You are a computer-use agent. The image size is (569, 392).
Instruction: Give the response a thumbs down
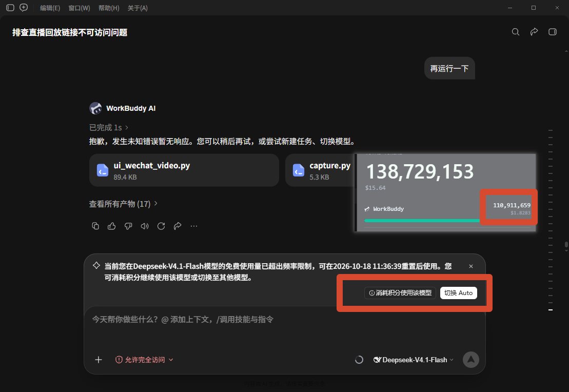128,226
